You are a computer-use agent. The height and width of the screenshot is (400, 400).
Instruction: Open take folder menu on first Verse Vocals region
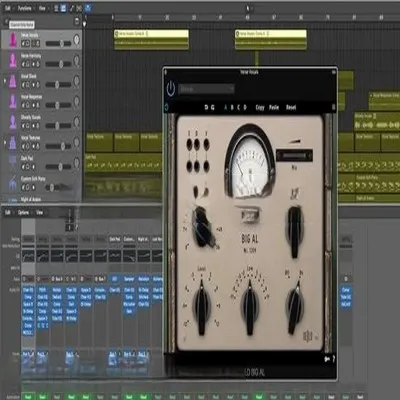(x=147, y=34)
